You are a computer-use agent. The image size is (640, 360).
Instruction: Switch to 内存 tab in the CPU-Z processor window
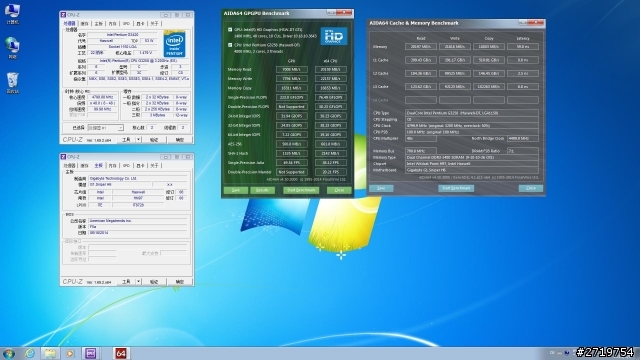(113, 24)
